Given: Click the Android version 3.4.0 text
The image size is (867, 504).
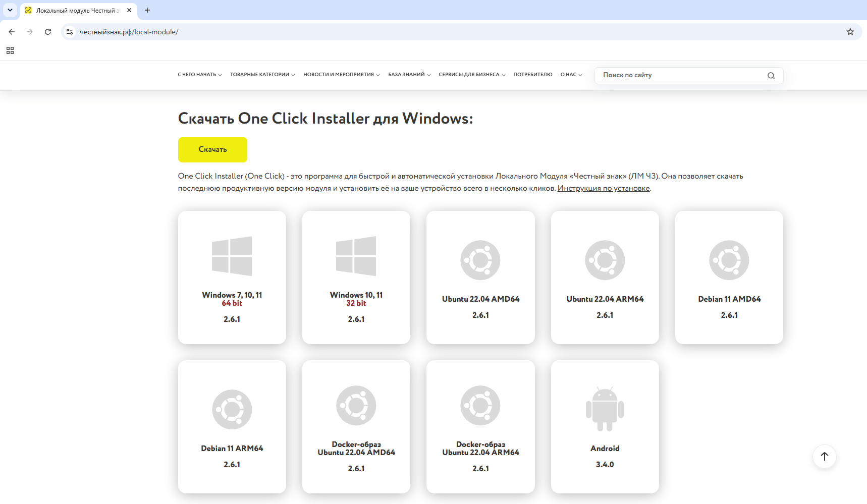Looking at the screenshot, I should [x=605, y=465].
